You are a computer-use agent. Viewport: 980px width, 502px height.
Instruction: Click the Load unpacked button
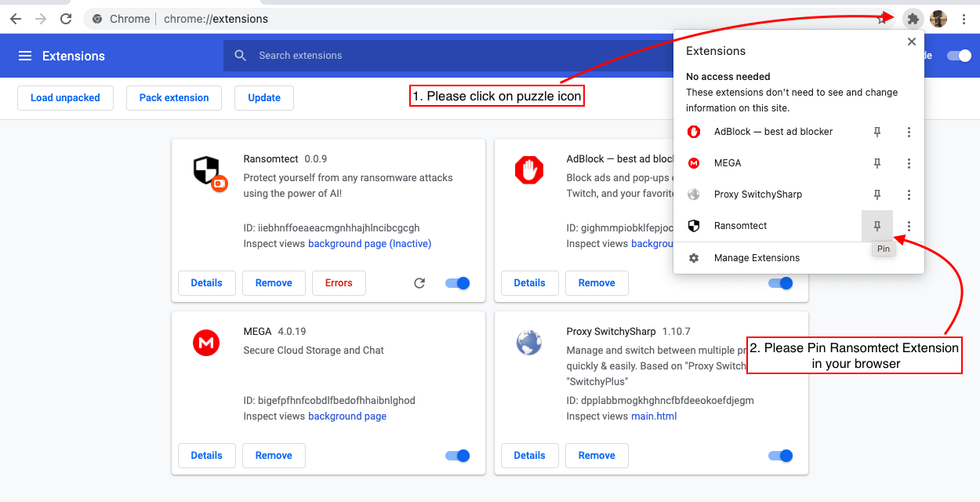65,98
